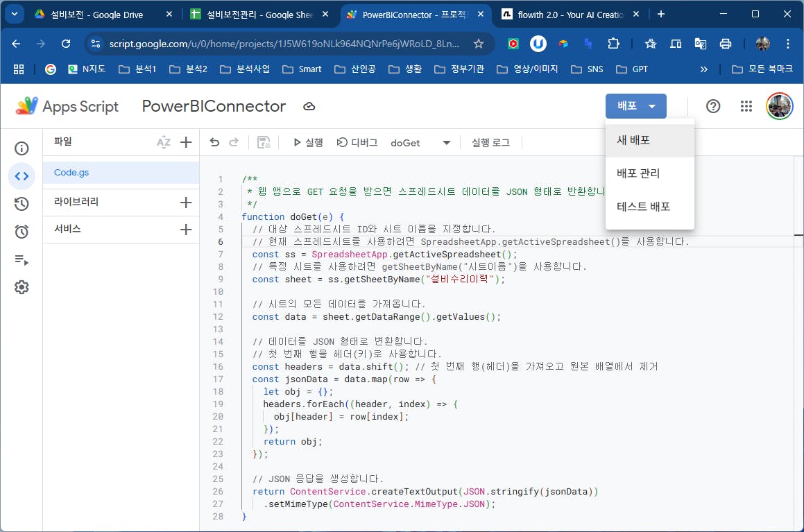
Task: Click line 7 SpreadsheetApp code text
Action: point(349,255)
